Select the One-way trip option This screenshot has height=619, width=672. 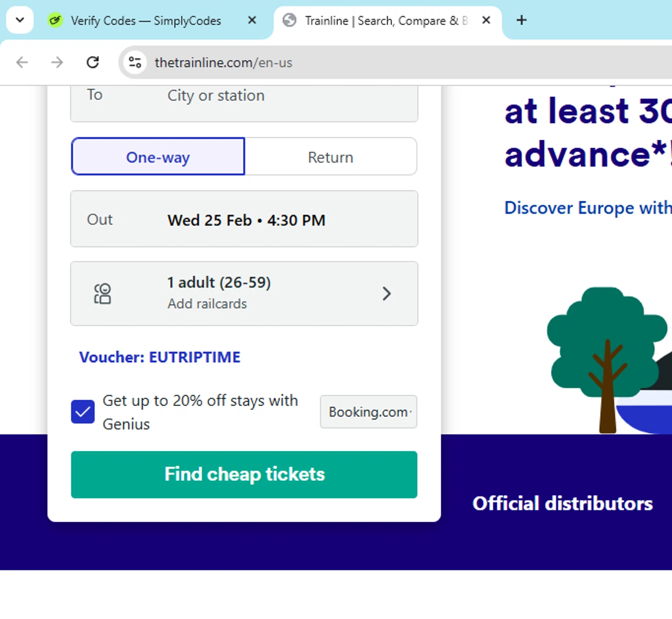point(158,156)
